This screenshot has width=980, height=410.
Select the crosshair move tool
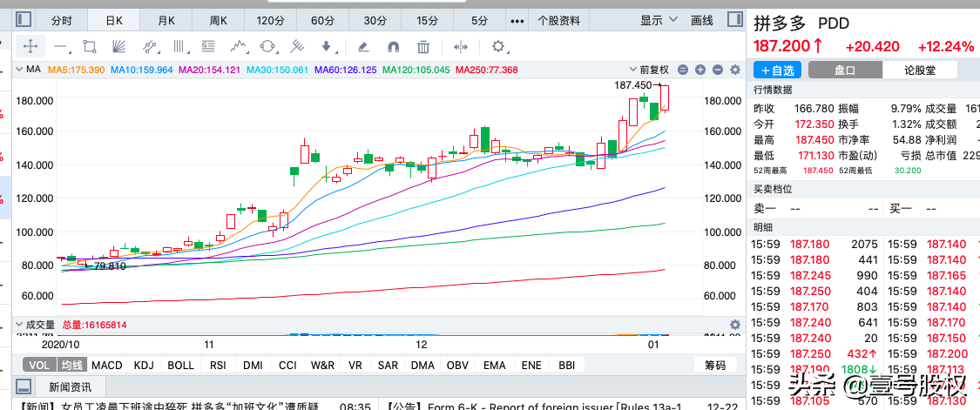point(30,46)
